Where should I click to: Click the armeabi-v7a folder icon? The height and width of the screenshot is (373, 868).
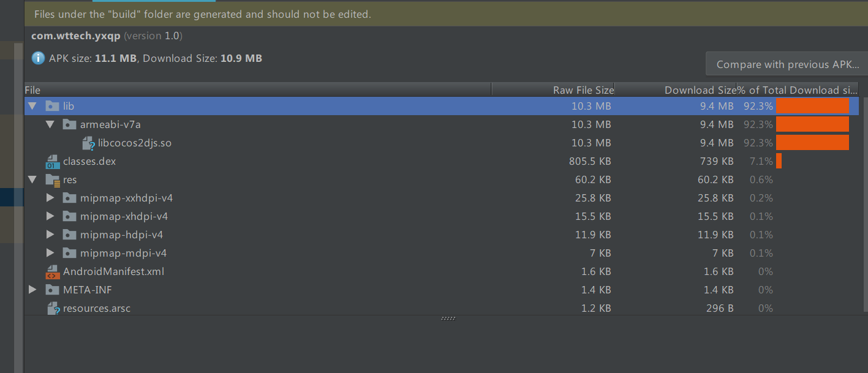point(69,124)
